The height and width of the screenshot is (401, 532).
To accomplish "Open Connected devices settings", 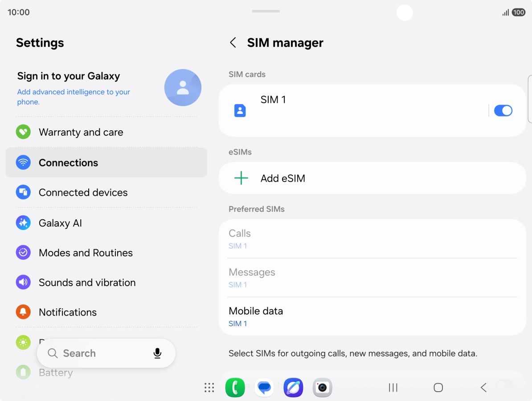I will click(106, 192).
